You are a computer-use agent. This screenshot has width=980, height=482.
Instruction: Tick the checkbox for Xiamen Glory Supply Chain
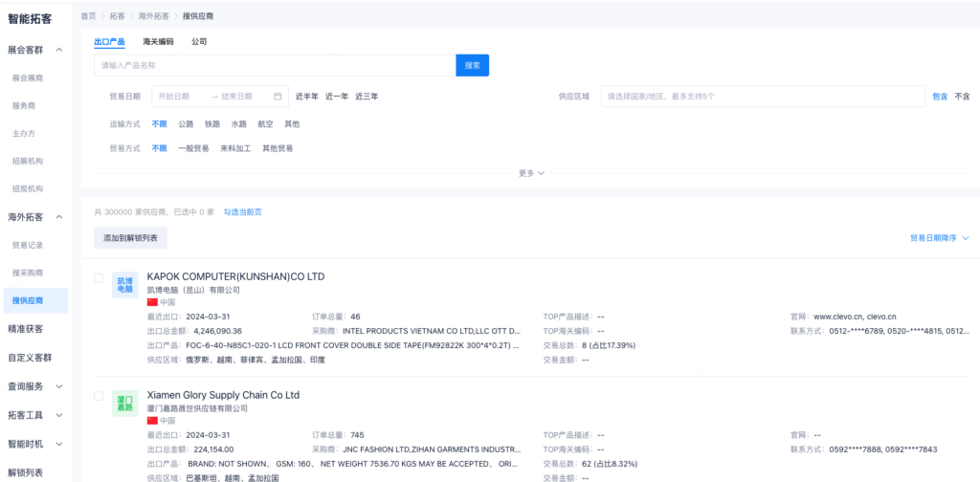click(99, 396)
